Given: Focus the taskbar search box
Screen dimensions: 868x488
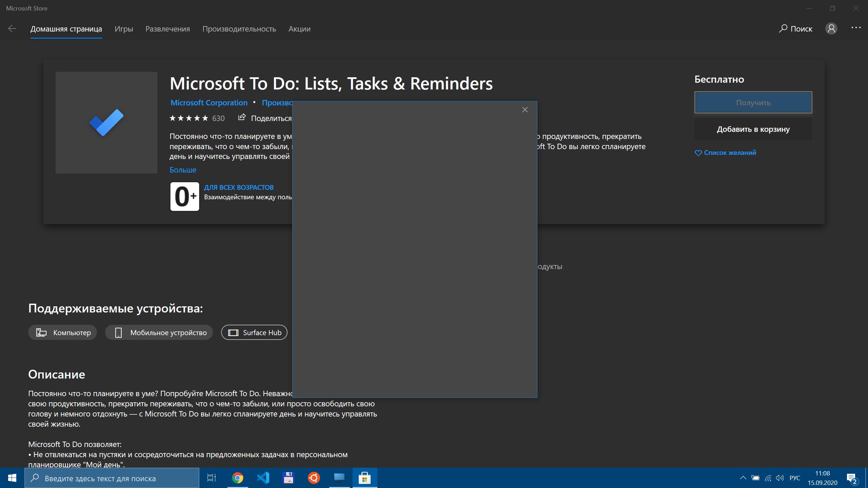Looking at the screenshot, I should point(112,478).
